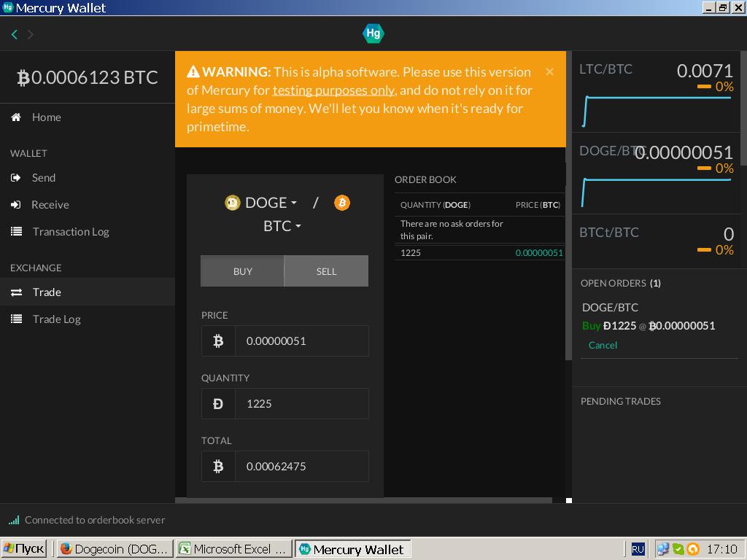The width and height of the screenshot is (747, 560).
Task: Click the horizontal scrollbar below trade form
Action: (363, 500)
